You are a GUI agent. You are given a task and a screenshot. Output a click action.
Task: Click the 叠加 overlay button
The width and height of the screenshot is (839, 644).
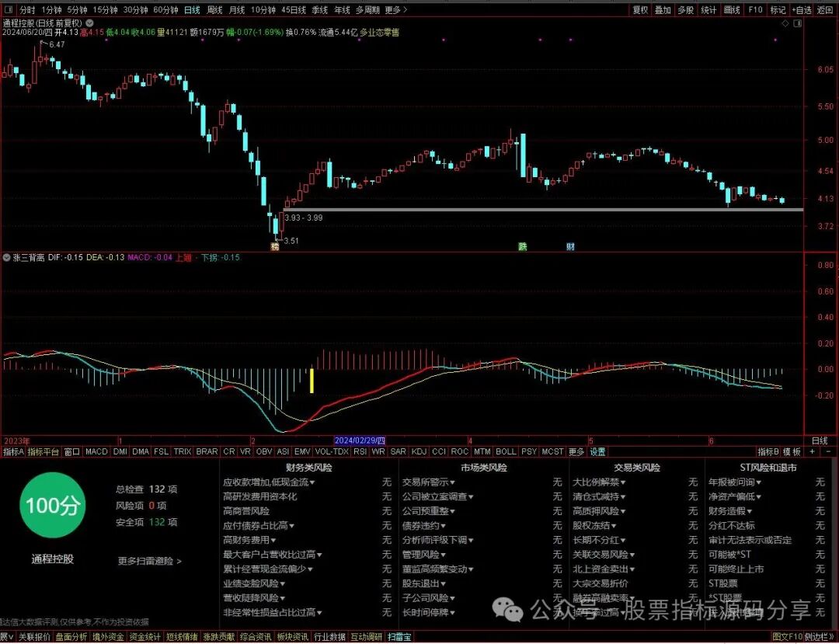tap(663, 9)
